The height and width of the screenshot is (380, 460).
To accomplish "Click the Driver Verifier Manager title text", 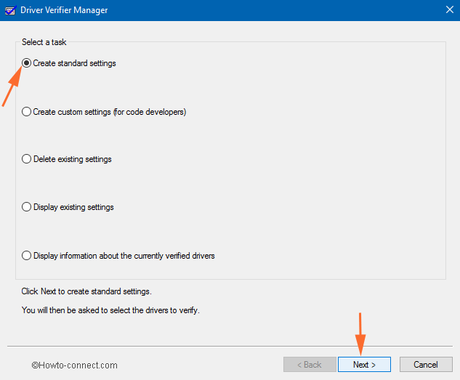I will coord(64,10).
